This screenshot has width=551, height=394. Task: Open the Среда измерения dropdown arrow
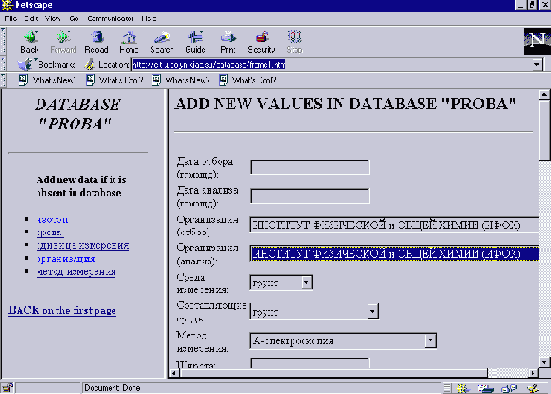306,283
